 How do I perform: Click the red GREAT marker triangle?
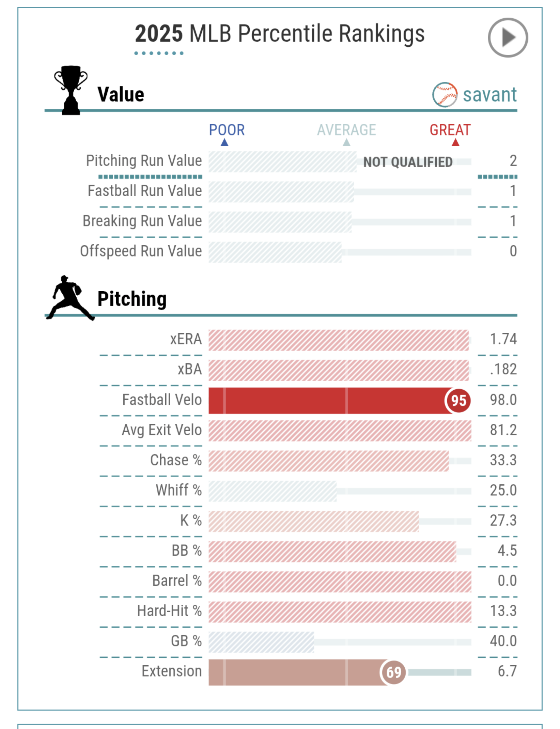[x=455, y=142]
